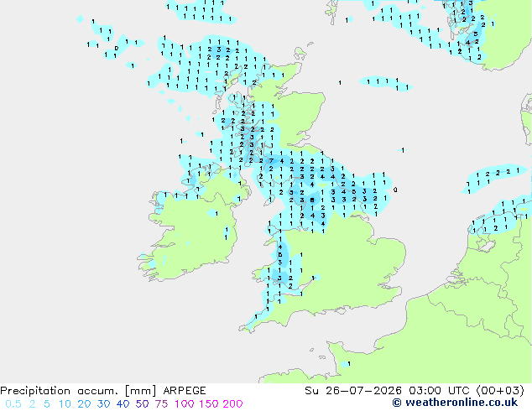Click the 'Precipitation accum. [mm]' title

pyautogui.click(x=78, y=391)
